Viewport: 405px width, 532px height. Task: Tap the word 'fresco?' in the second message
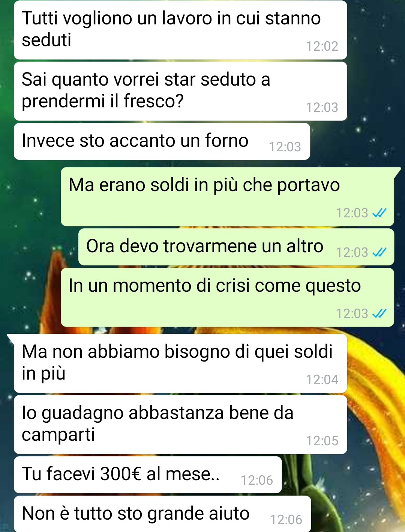[154, 101]
